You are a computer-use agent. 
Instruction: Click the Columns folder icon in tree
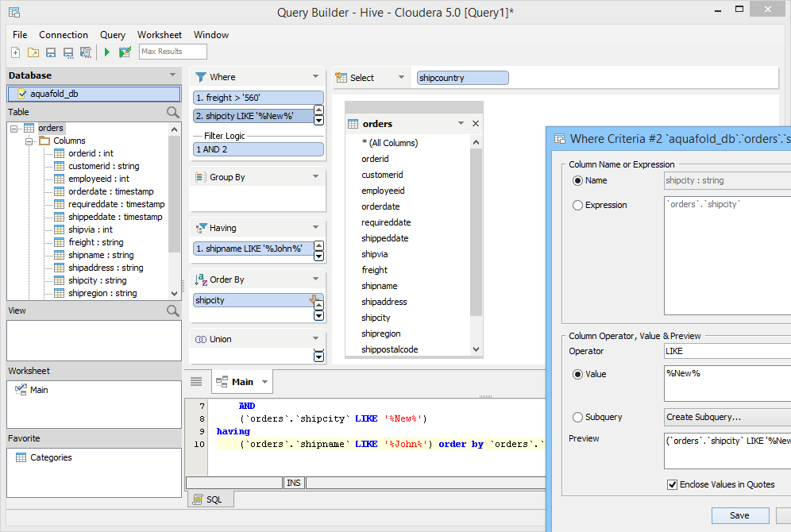click(x=44, y=141)
